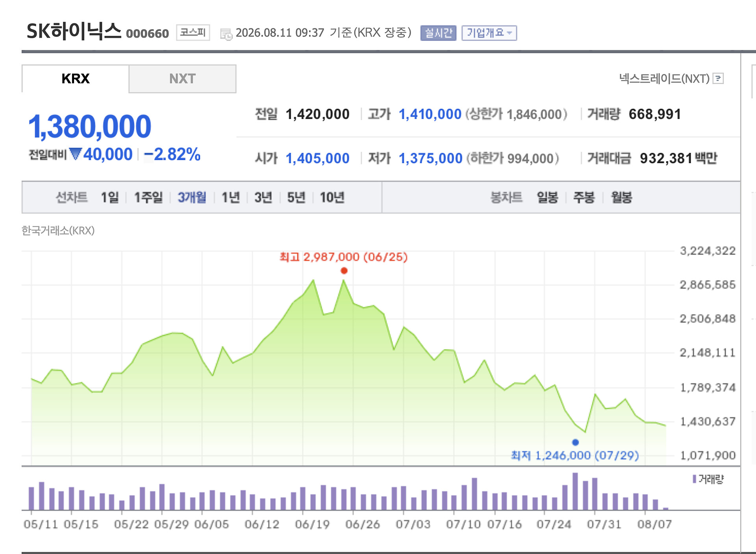Click the 06/19 date on the axis
Viewport: 756px width, 554px height.
312,524
